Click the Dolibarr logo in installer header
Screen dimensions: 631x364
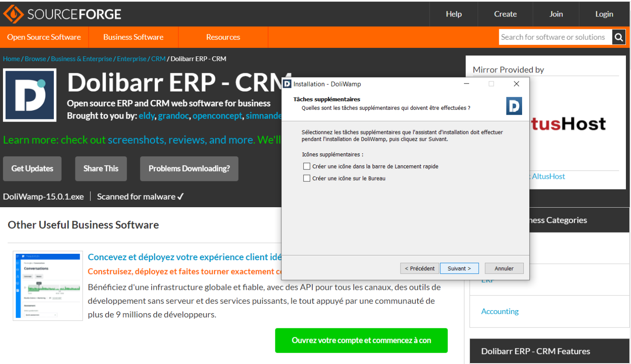pos(514,106)
